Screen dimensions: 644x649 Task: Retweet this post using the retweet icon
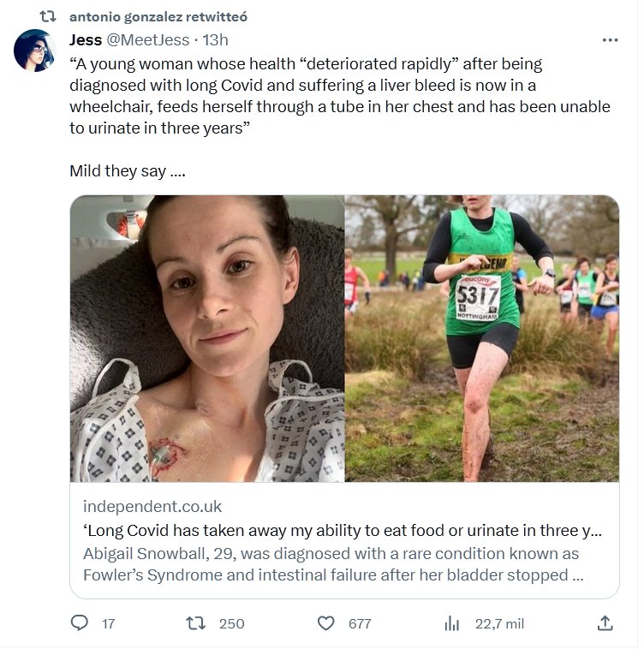(x=198, y=623)
